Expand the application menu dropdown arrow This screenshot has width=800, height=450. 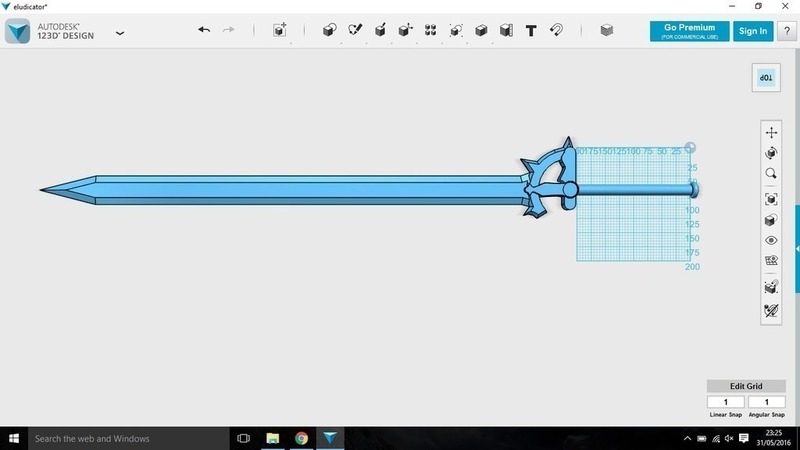[120, 33]
